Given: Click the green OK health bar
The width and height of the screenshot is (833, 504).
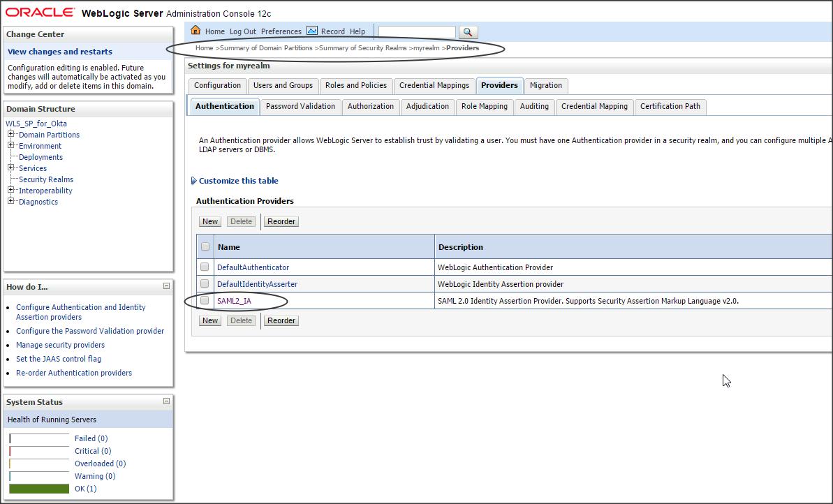Looking at the screenshot, I should coord(39,489).
